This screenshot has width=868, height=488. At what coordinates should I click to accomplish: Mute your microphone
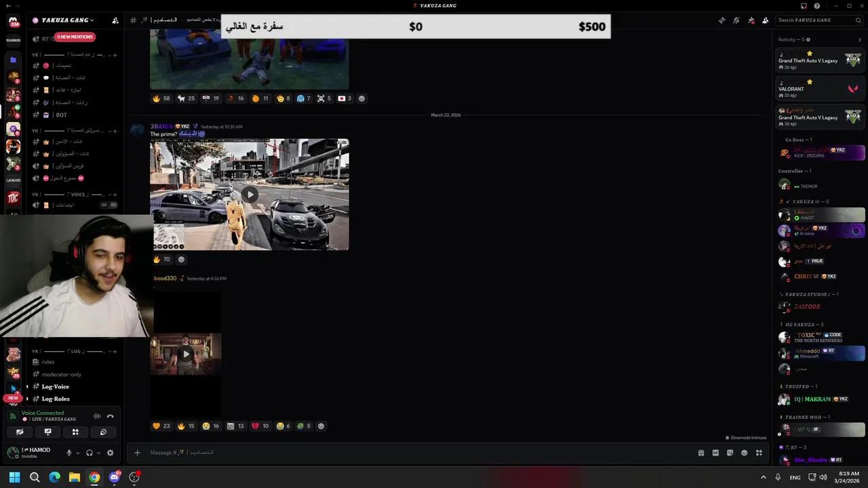[68, 453]
